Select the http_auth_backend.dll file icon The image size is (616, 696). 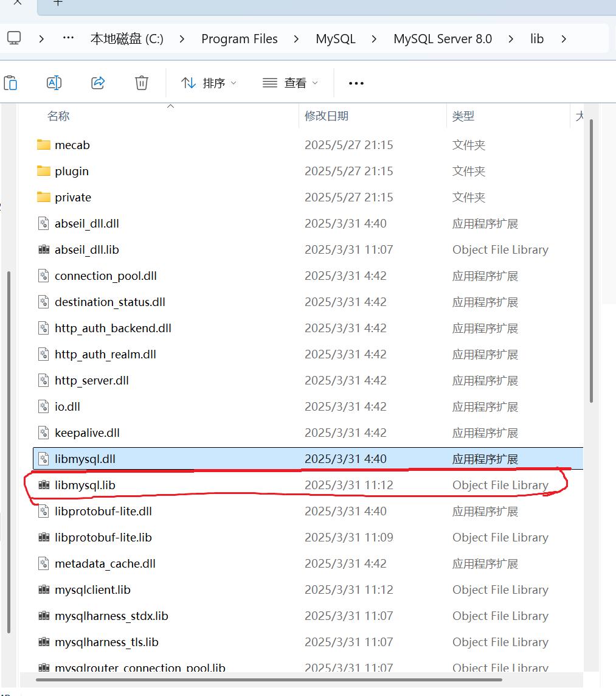tap(44, 328)
